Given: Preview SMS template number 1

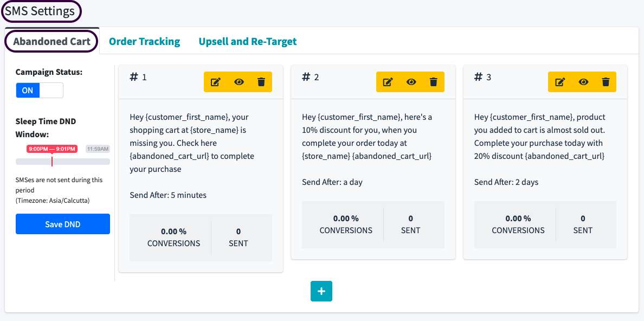Looking at the screenshot, I should tap(239, 82).
